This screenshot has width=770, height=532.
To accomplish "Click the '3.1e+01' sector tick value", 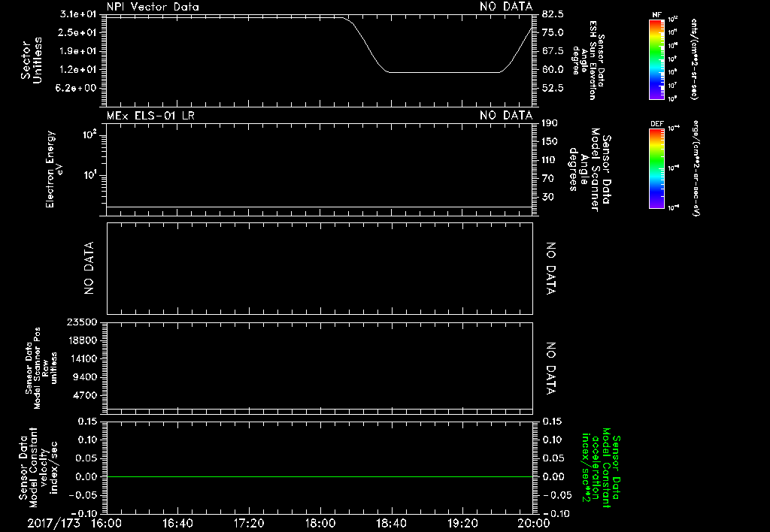I will pyautogui.click(x=77, y=14).
